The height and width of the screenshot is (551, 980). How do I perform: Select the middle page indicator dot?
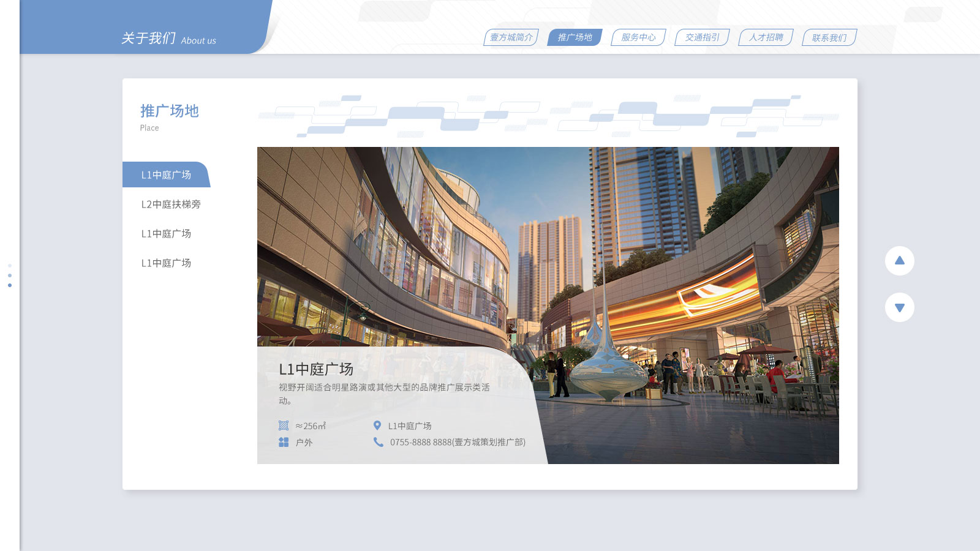point(10,275)
